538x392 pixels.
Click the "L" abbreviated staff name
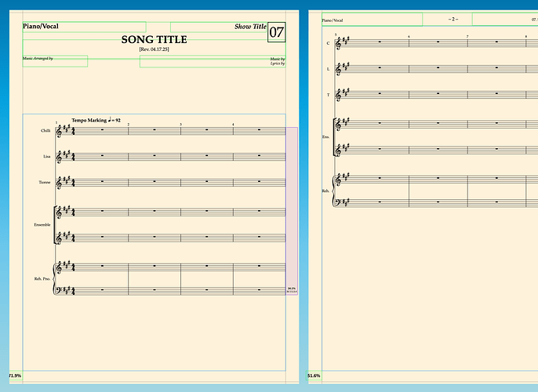pos(328,69)
